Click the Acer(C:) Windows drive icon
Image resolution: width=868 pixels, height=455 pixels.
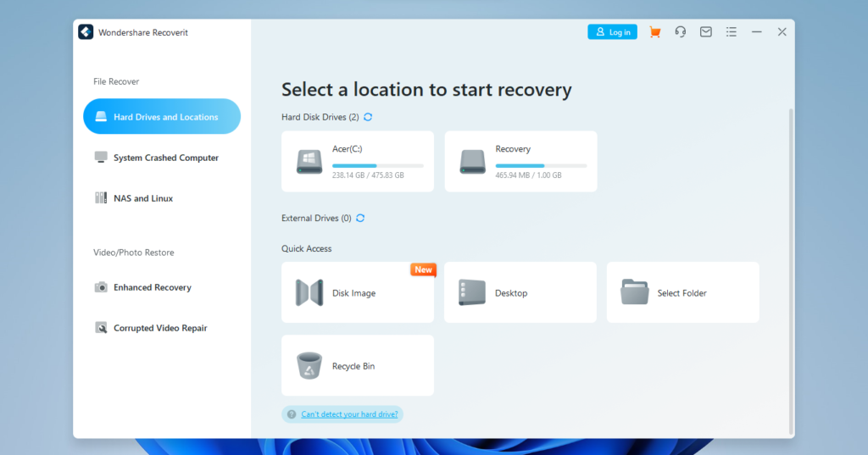tap(309, 162)
